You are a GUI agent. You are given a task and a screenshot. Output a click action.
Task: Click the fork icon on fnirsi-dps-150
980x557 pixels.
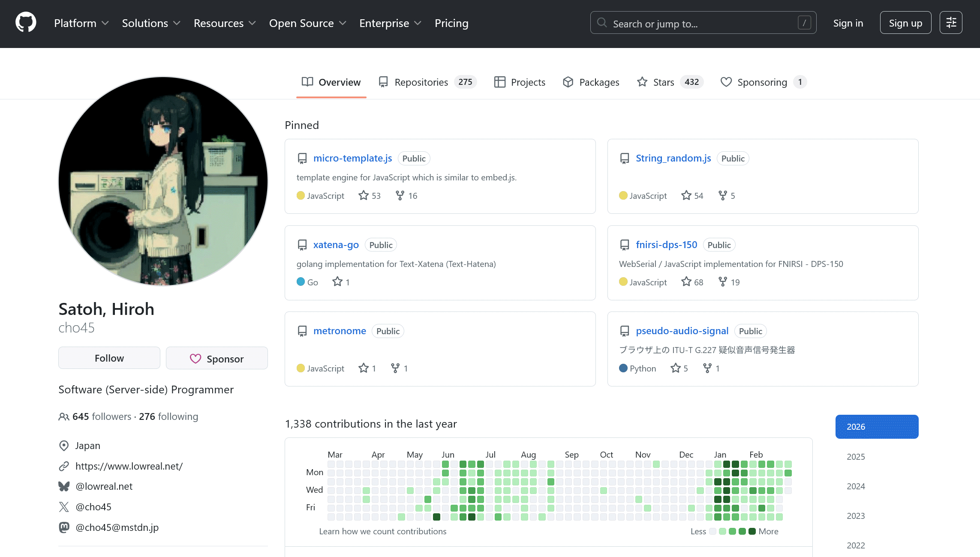click(x=723, y=281)
